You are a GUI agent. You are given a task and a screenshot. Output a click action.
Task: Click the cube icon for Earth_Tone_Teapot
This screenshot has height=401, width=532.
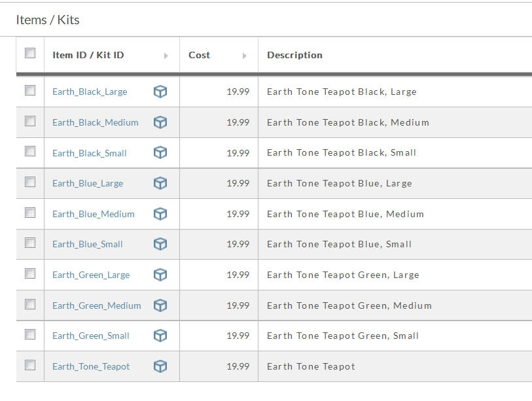160,366
